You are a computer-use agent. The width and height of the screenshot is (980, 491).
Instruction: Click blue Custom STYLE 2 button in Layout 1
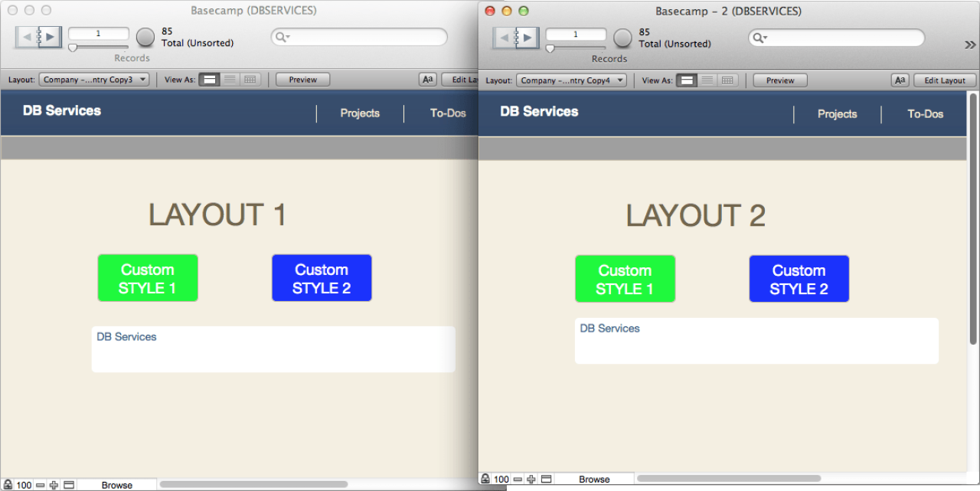pos(322,278)
